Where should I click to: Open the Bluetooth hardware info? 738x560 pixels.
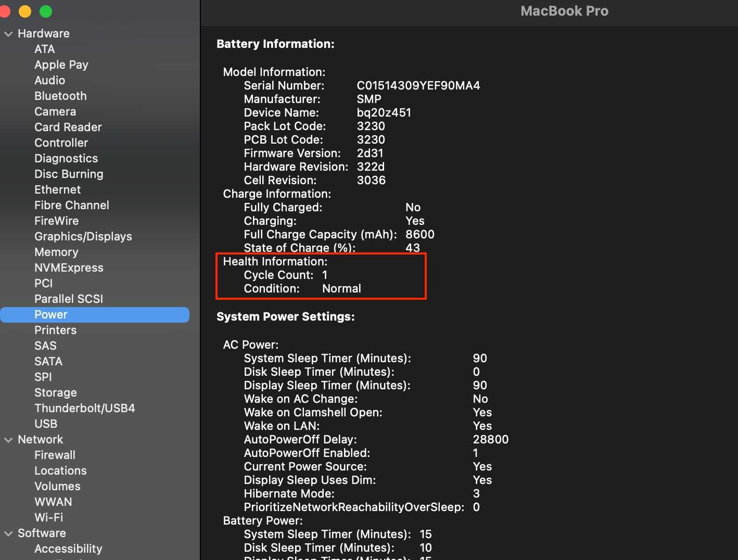60,96
